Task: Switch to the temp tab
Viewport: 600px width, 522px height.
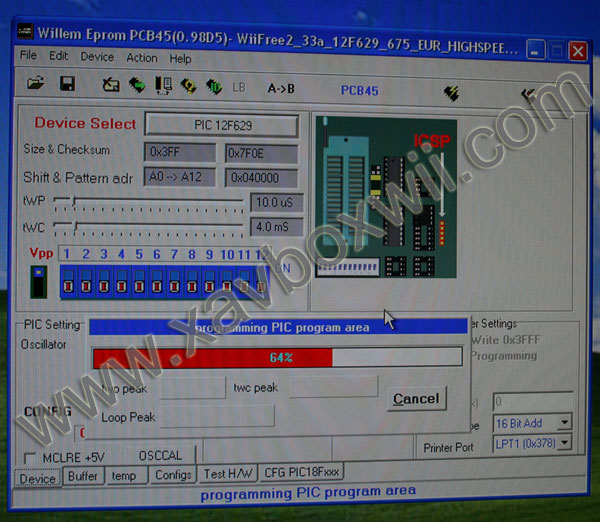Action: click(126, 475)
